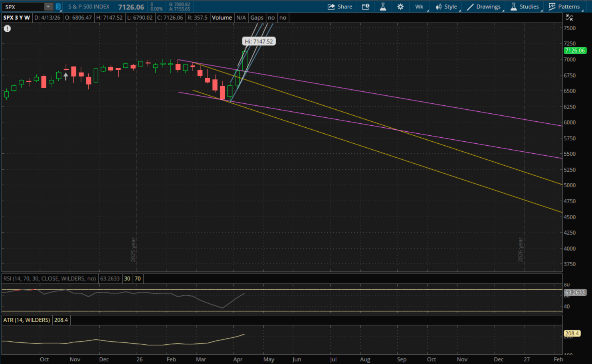Click the SPX symbol input field
The width and height of the screenshot is (592, 364).
(x=23, y=7)
